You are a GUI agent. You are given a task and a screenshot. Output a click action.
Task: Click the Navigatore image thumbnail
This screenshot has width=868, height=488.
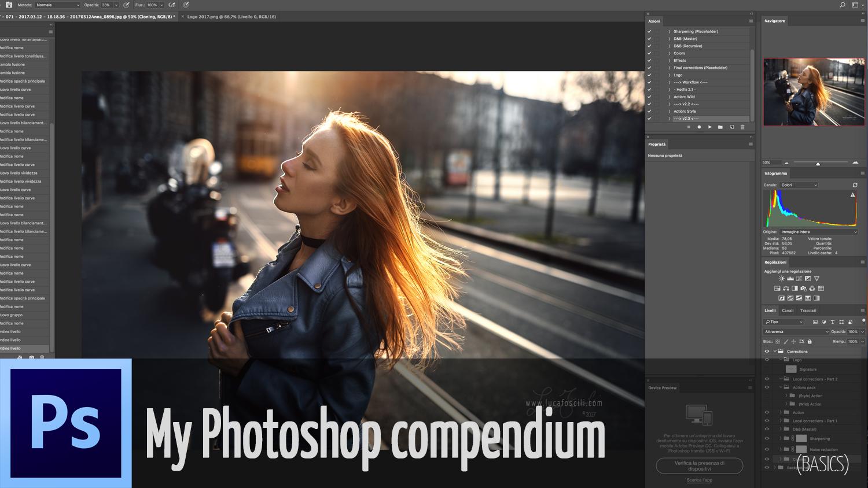[x=814, y=92]
